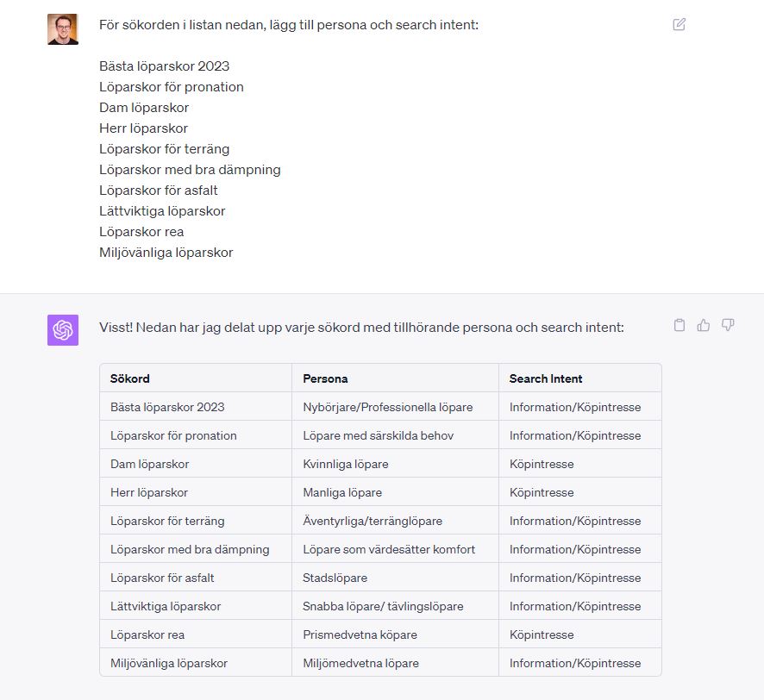Copy the response using clipboard icon

pyautogui.click(x=679, y=325)
